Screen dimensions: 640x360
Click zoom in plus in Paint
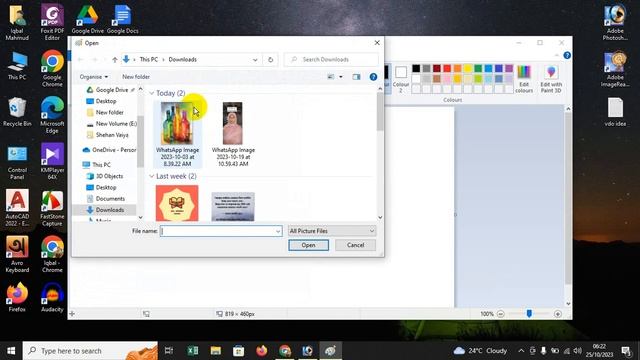(x=558, y=314)
